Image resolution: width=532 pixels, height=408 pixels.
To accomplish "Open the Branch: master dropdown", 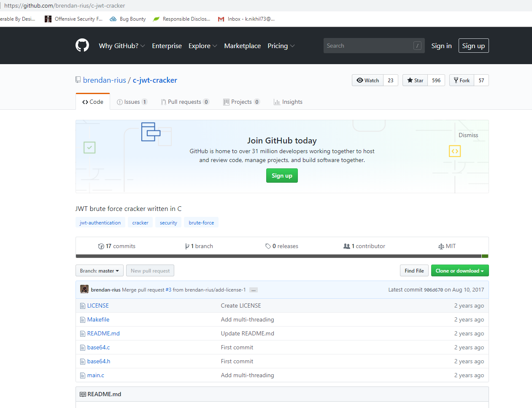I will tap(100, 271).
